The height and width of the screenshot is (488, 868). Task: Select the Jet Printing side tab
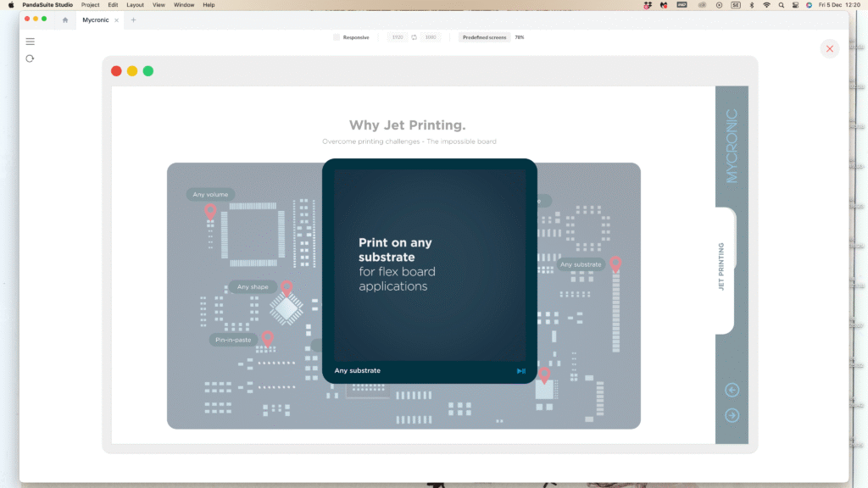pyautogui.click(x=722, y=267)
